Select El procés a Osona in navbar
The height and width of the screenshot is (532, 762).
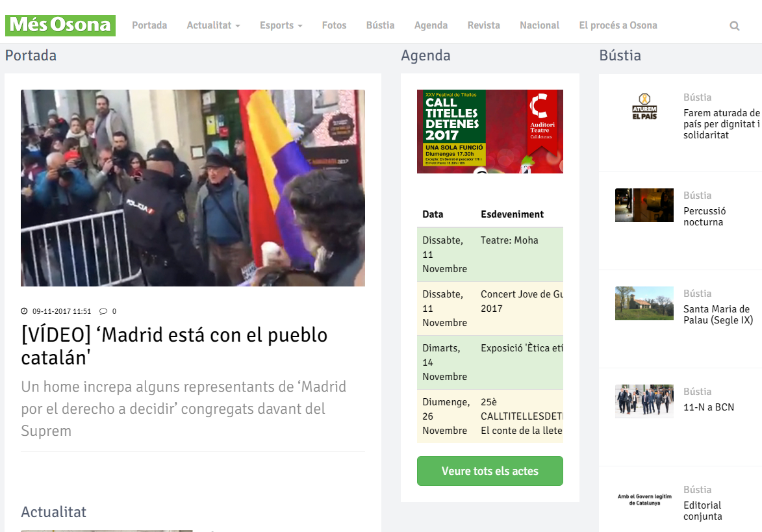tap(618, 25)
